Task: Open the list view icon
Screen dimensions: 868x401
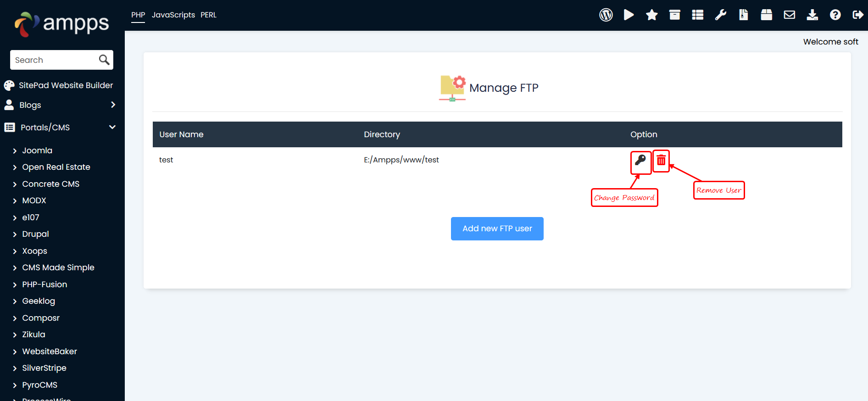Action: coord(698,15)
